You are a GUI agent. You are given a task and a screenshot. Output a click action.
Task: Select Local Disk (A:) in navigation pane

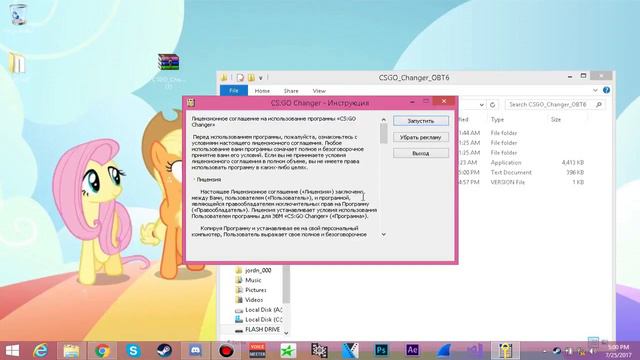point(258,310)
